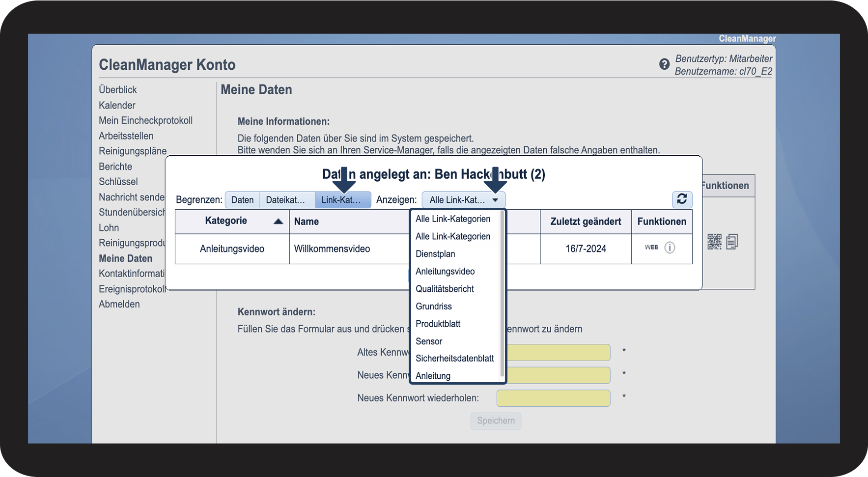The width and height of the screenshot is (868, 477).
Task: Choose Dienstplan from the dropdown list
Action: pyautogui.click(x=435, y=254)
